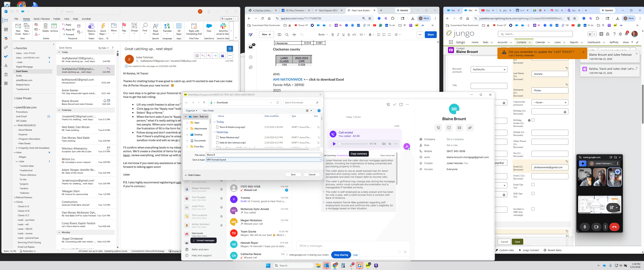644x270 pixels.
Task: Open File Explorer from taskbar
Action: [318, 265]
